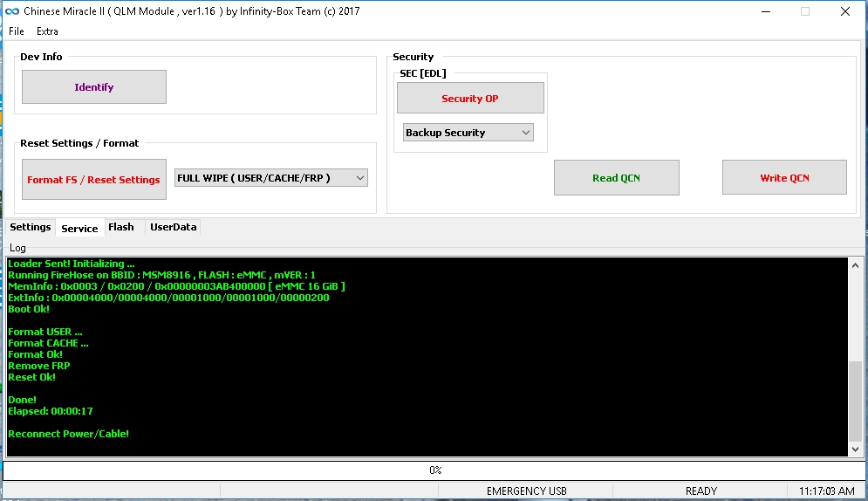Click the 'Reconnect Power/Cable!' log line

[x=69, y=434]
